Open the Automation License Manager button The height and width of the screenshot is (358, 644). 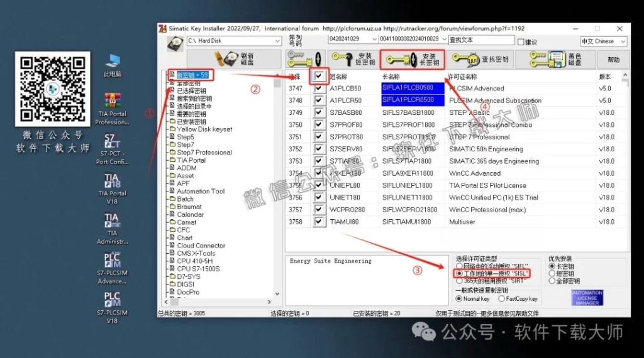click(587, 298)
